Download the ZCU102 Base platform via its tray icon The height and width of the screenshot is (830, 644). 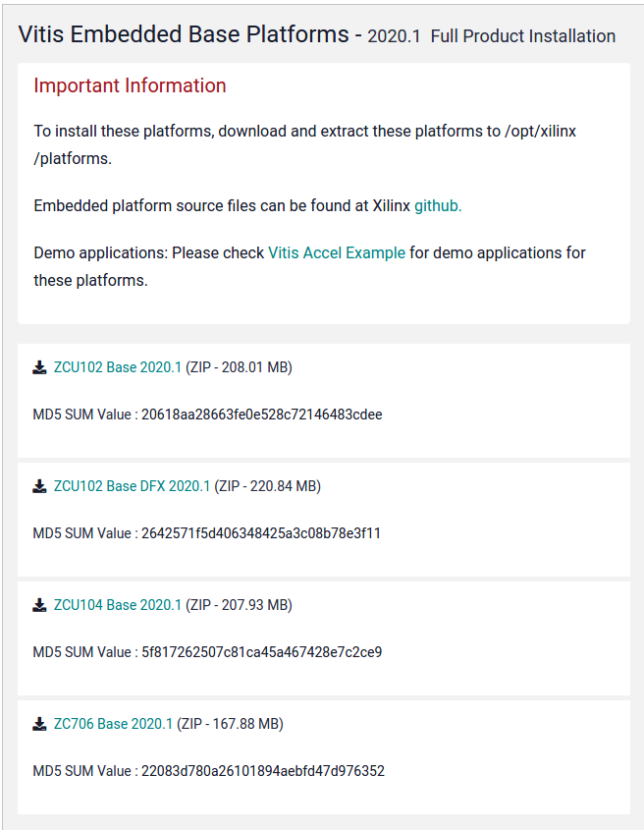tap(39, 366)
